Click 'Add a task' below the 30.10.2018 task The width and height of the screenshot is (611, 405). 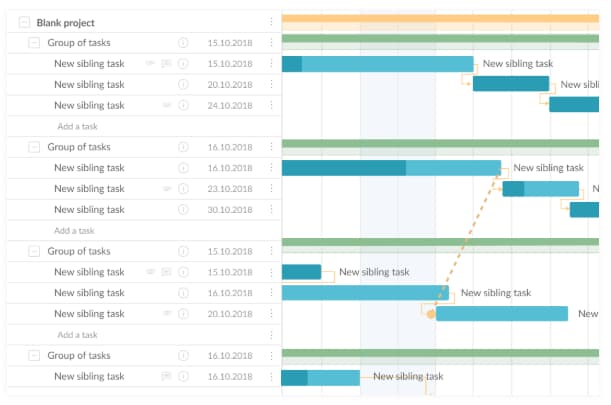tap(77, 231)
